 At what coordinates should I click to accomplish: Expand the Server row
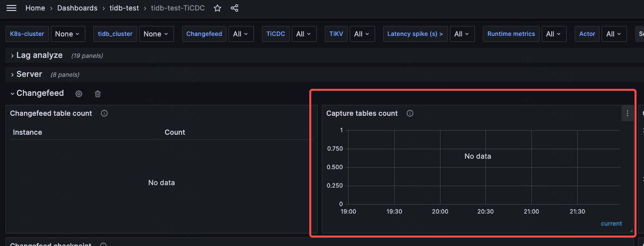[29, 74]
